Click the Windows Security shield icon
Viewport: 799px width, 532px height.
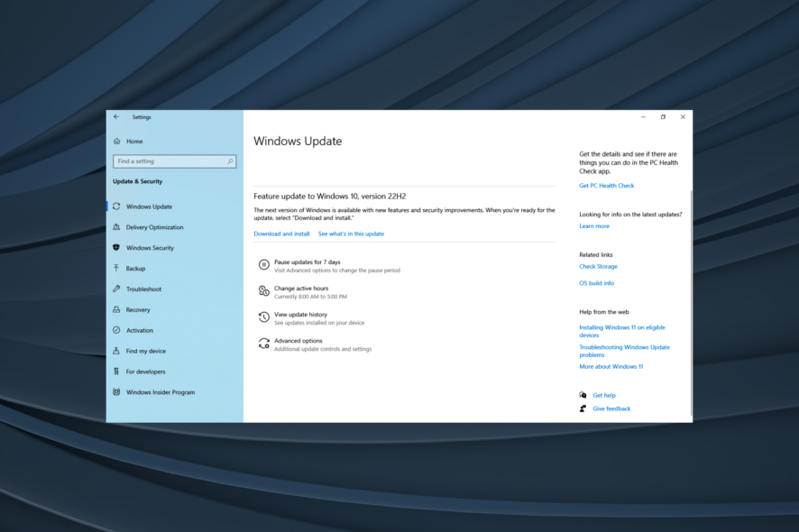[117, 248]
